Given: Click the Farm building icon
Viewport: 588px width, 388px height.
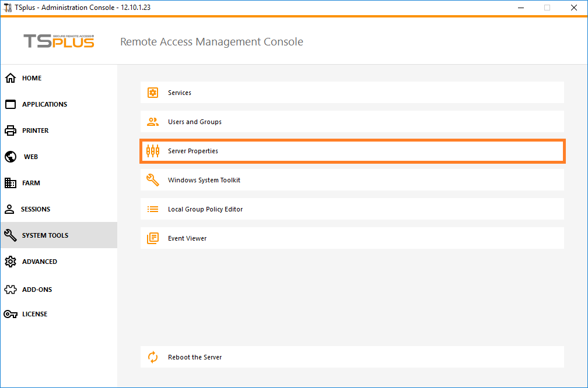Looking at the screenshot, I should coord(10,183).
